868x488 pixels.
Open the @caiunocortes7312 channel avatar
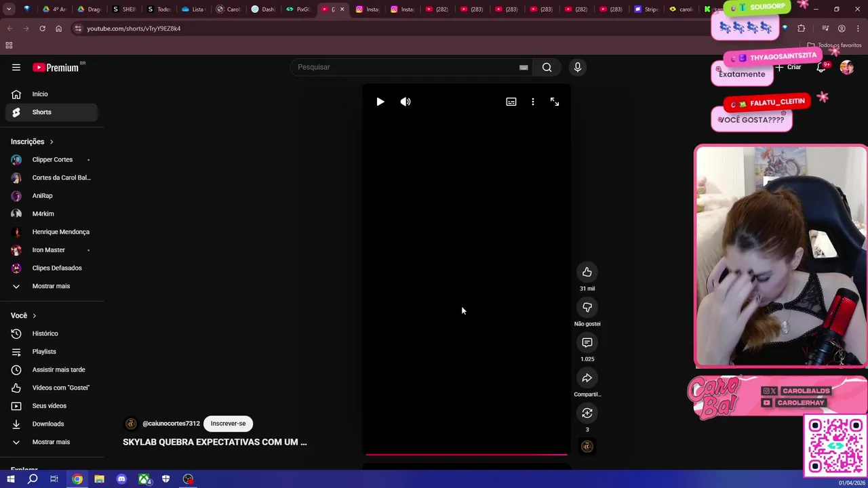(131, 424)
